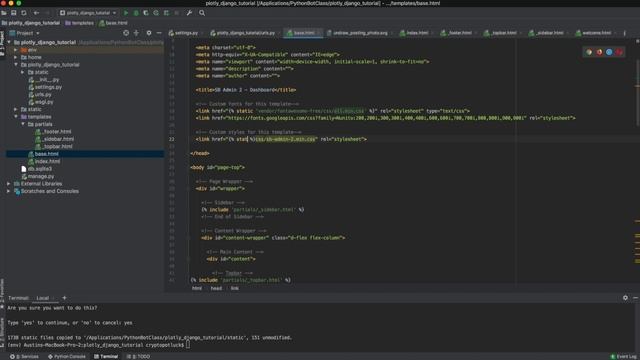
Task: Select the Local terminal session tab
Action: (x=42, y=298)
